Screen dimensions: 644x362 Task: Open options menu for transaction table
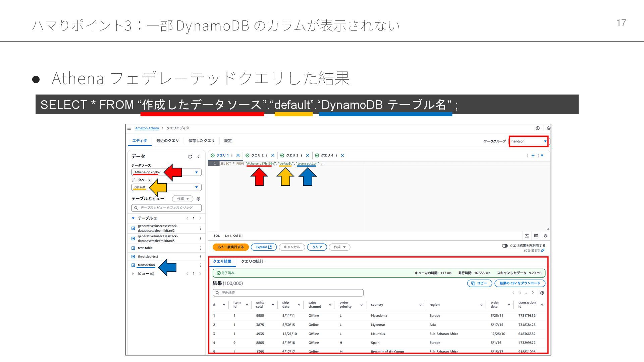click(200, 265)
